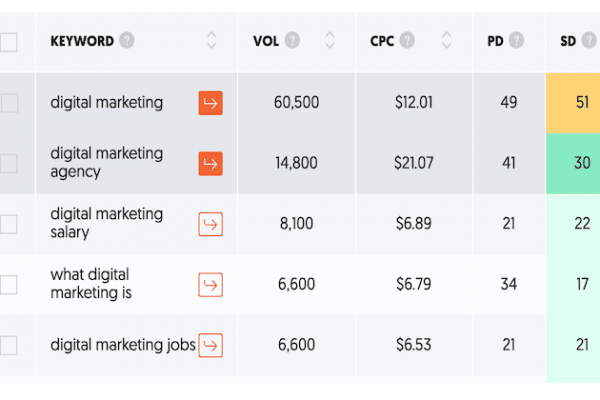Show help tooltip for PD column
Viewport: 600px width, 400px height.
point(517,40)
